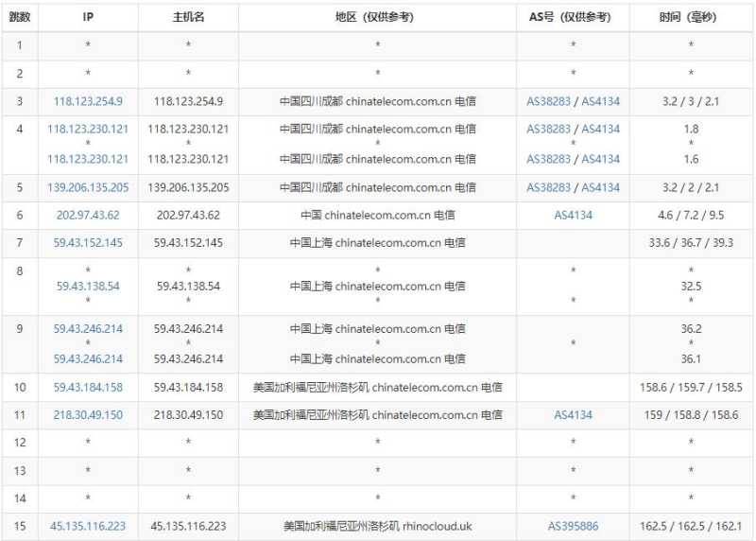Select hostname 45.135.116.223 in 主机名 column
This screenshot has width=756, height=541.
(x=188, y=526)
